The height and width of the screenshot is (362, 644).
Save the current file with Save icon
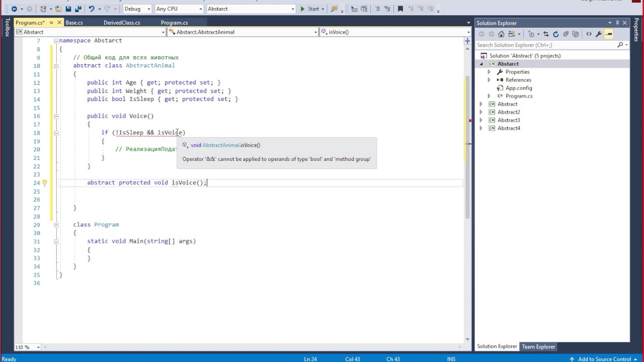[x=68, y=9]
